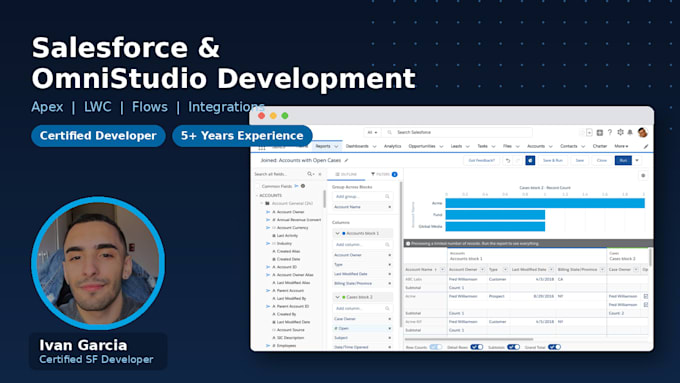The height and width of the screenshot is (383, 680).
Task: Open the Type column header dropdown
Action: click(x=505, y=270)
